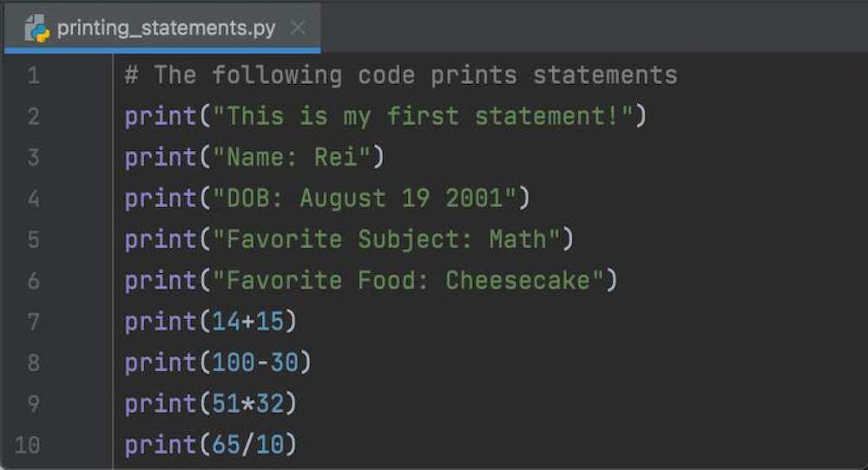Click line number 3 in the gutter
This screenshot has height=470, width=868.
(32, 158)
